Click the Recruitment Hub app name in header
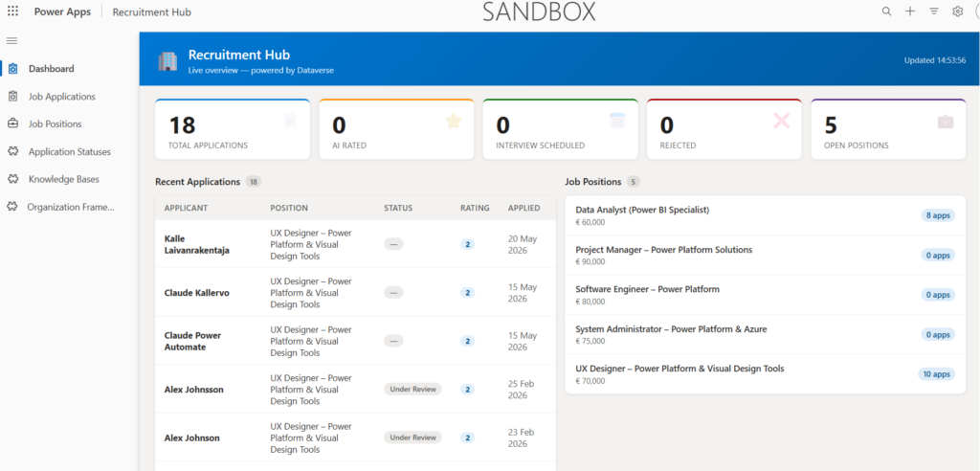 (x=152, y=11)
